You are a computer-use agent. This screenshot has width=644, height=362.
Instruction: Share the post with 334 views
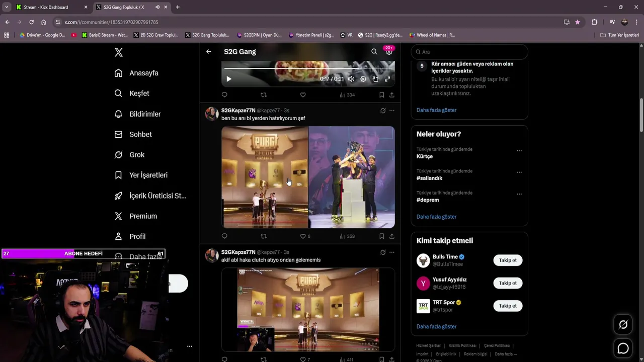[x=392, y=95]
